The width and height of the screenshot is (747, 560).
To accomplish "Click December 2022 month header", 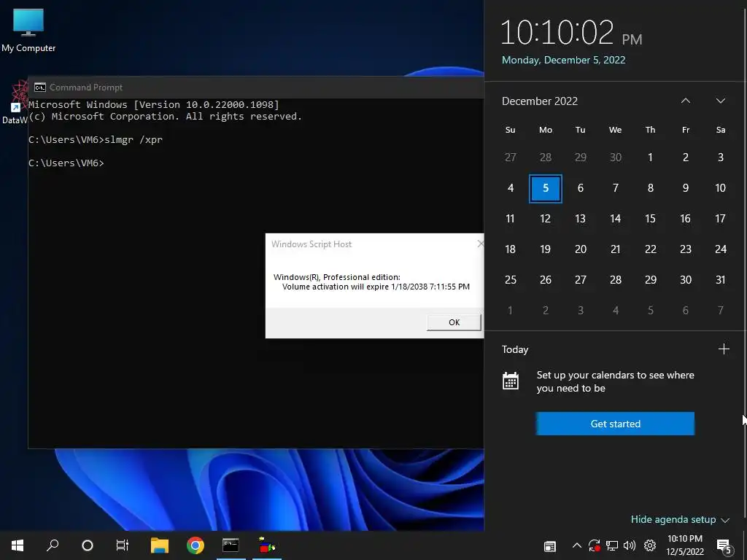I will [x=540, y=101].
